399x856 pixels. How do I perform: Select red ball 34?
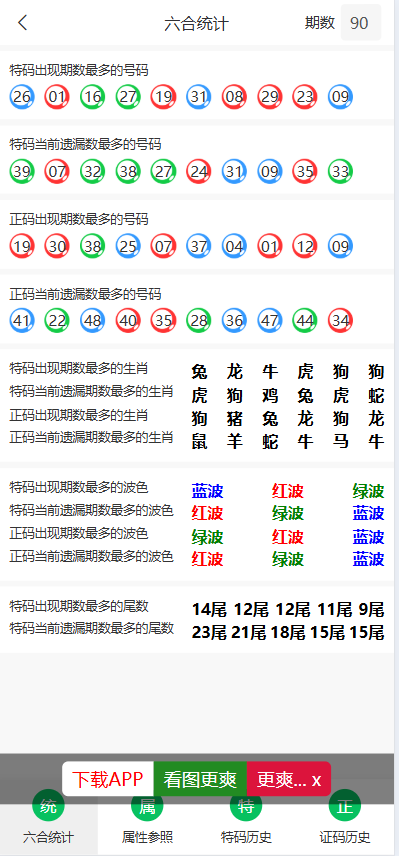[341, 321]
